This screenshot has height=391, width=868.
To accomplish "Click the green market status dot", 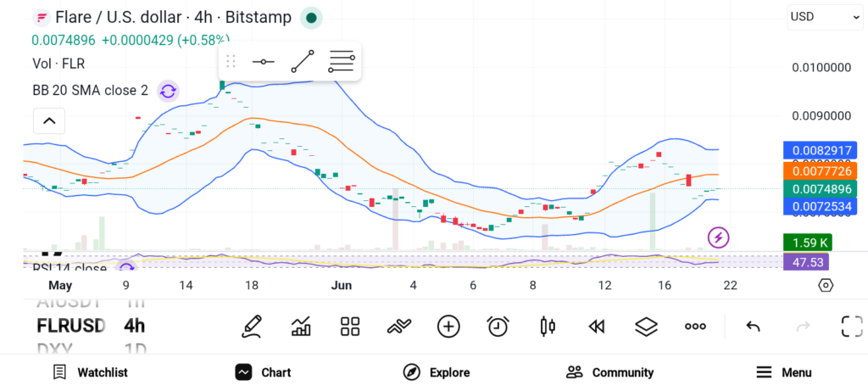I will (311, 19).
